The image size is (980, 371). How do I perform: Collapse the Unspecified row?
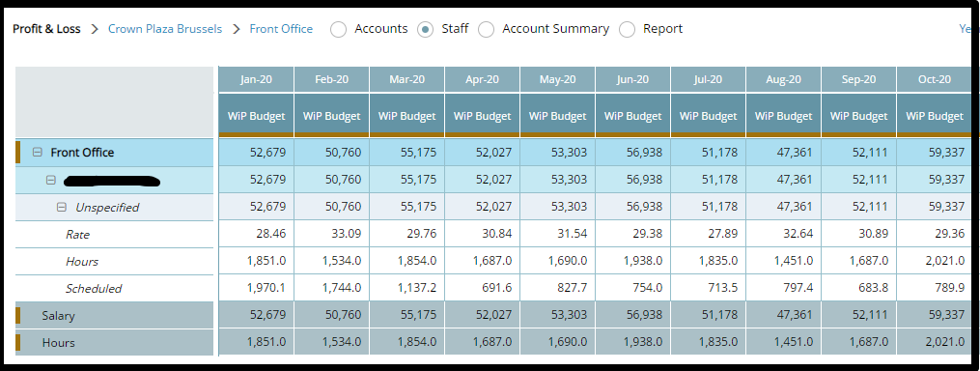coord(61,207)
